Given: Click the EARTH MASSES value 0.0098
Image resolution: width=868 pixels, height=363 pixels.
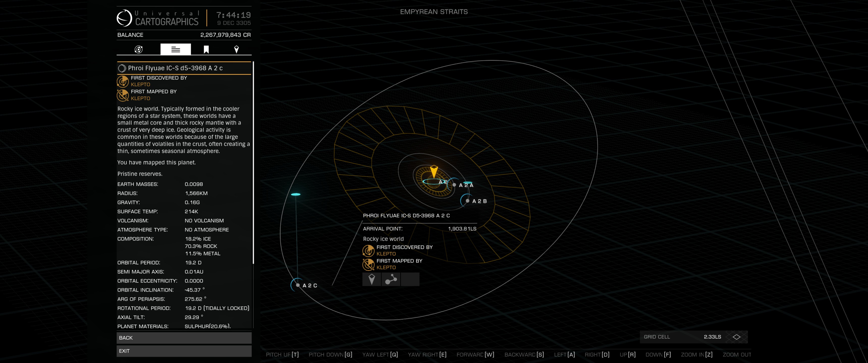Looking at the screenshot, I should pyautogui.click(x=194, y=184).
